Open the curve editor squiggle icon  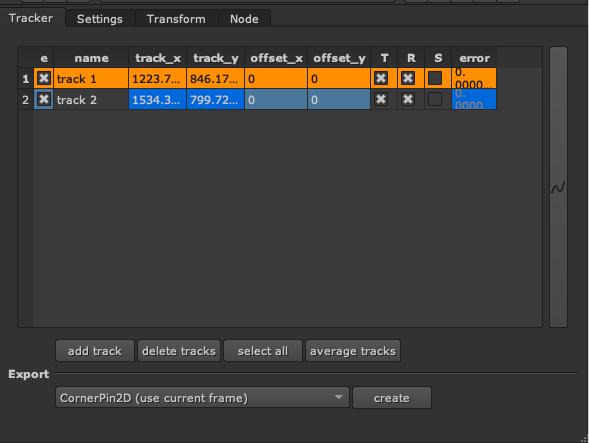pyautogui.click(x=558, y=187)
